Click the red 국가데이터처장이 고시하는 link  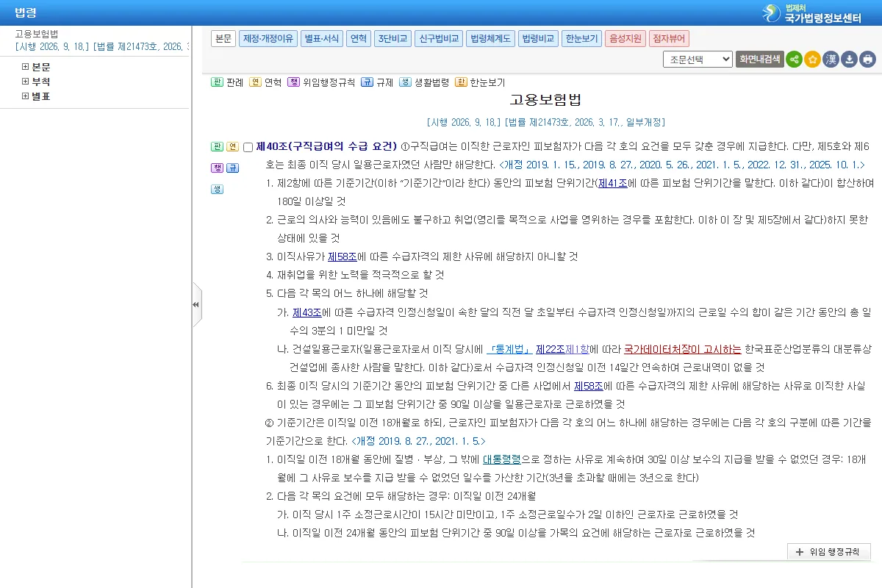click(x=683, y=349)
